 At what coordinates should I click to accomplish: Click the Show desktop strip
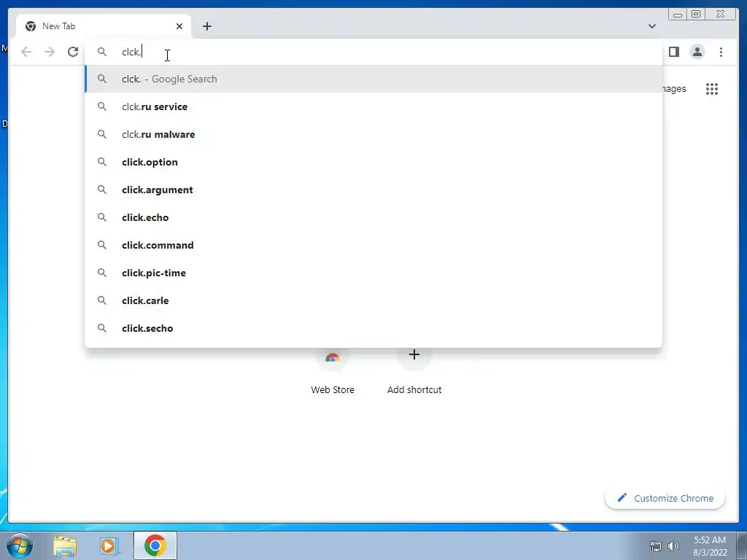tap(742, 545)
